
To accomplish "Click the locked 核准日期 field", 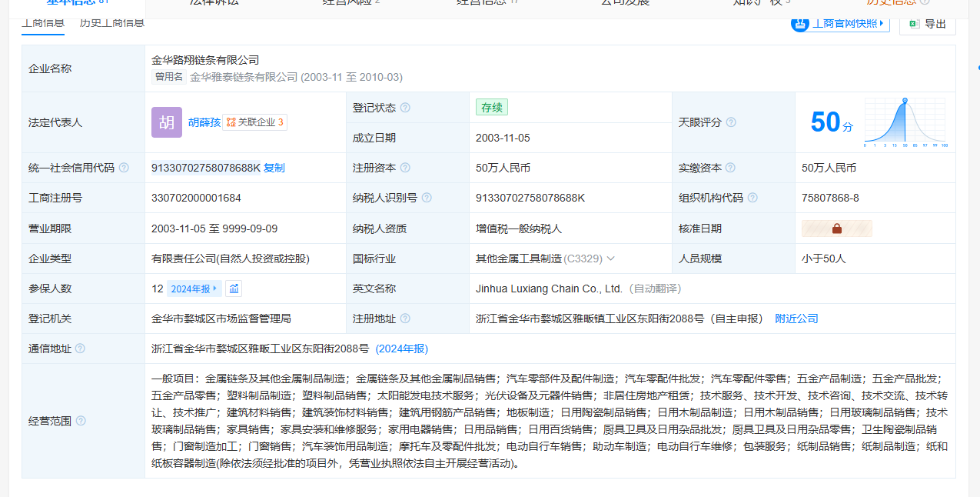I will 836,228.
